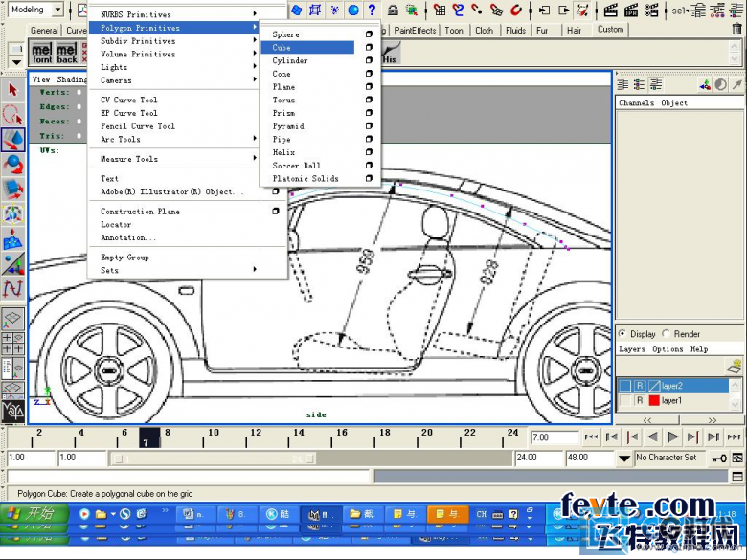Click the Maya logo icon
Viewport: 747px width, 560px height.
pyautogui.click(x=12, y=411)
